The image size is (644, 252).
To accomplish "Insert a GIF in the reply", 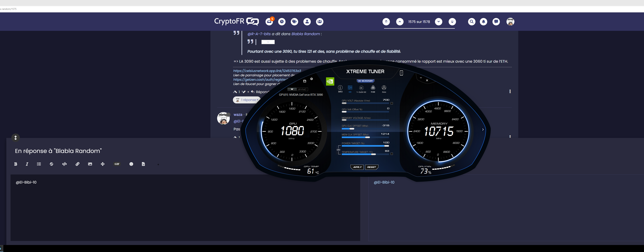I will coord(117,164).
